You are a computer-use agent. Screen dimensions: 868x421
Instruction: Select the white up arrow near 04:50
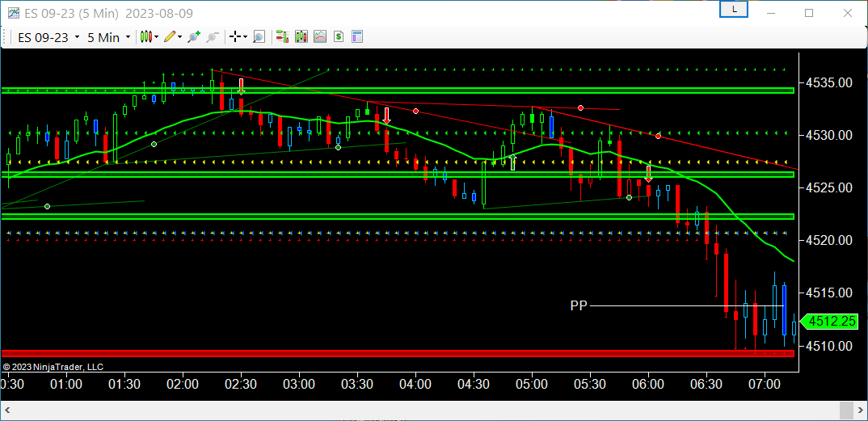point(512,162)
